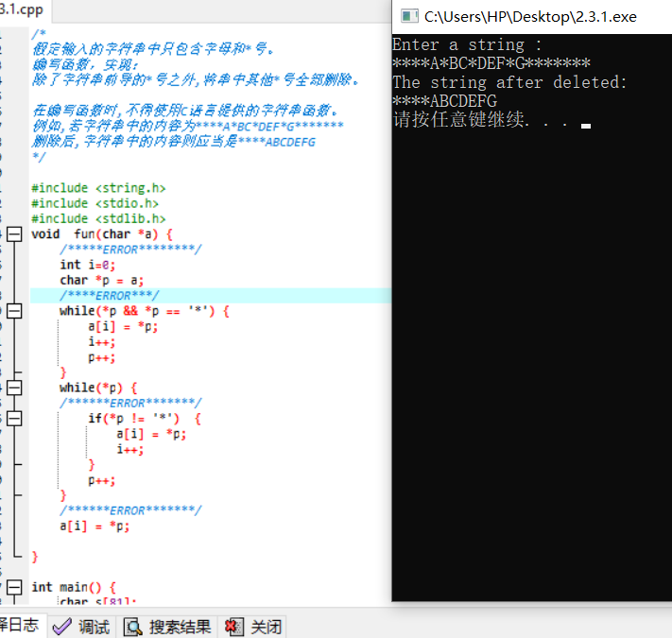Image resolution: width=672 pixels, height=638 pixels.
Task: Collapse the main function fold marker
Action: [x=14, y=588]
